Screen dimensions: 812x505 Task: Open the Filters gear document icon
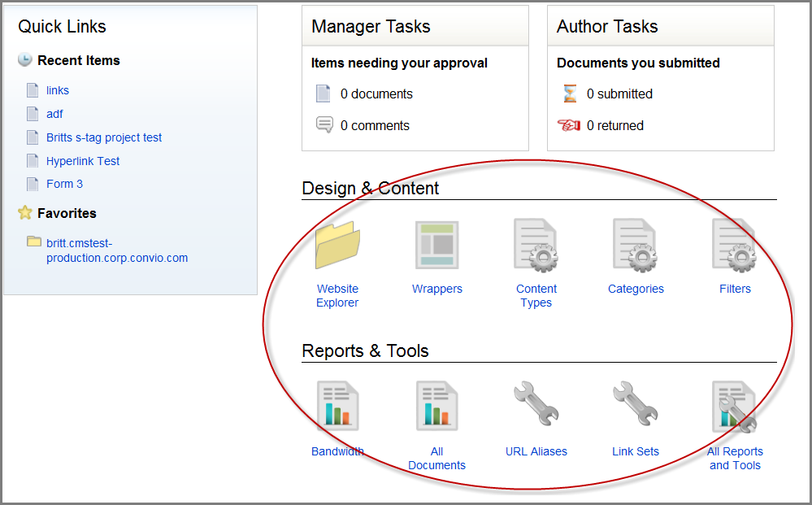734,245
